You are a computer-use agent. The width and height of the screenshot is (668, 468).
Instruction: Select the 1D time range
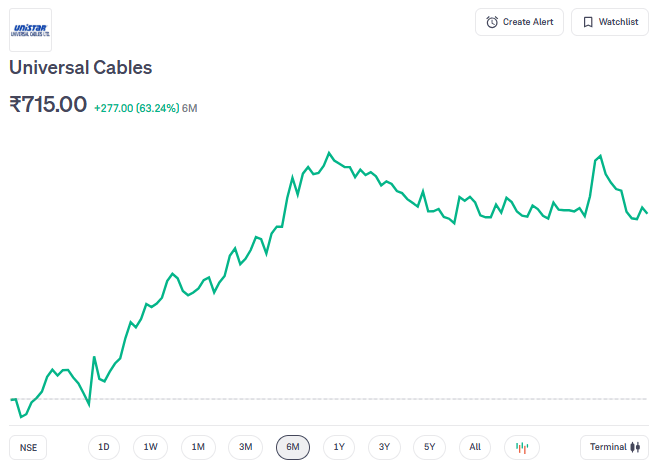coord(104,447)
